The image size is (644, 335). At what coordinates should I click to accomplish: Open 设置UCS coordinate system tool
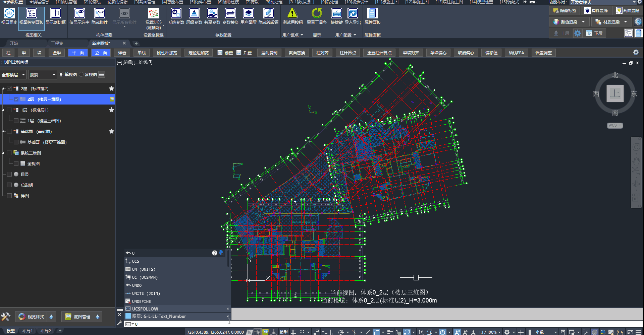click(x=153, y=14)
